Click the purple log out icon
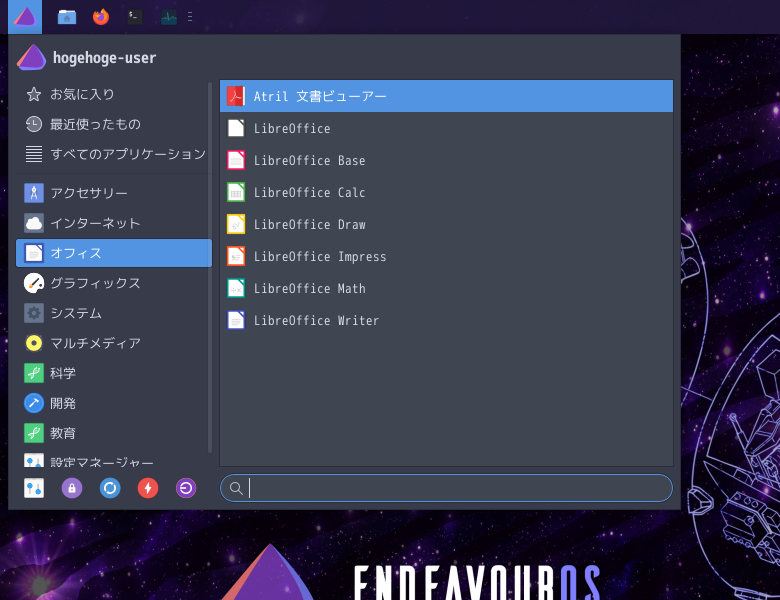 (x=186, y=488)
